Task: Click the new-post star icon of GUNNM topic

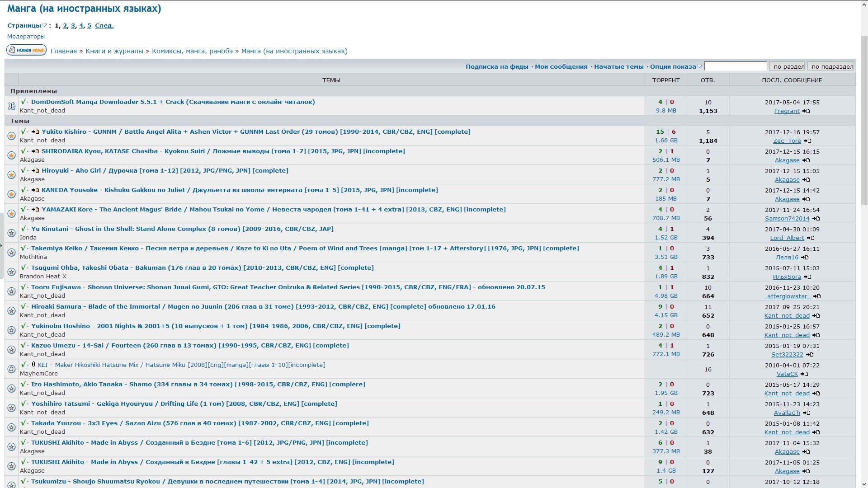Action: pyautogui.click(x=12, y=136)
